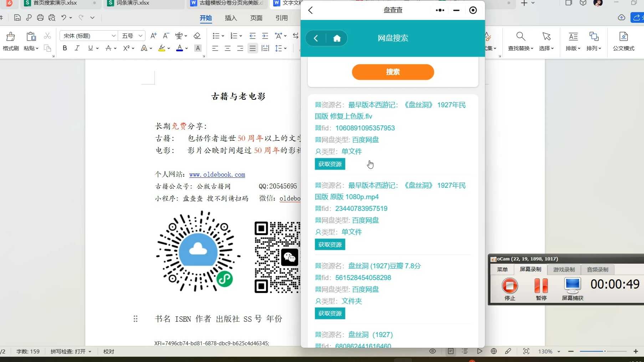Open the 查找替换 find and replace tool
The width and height of the screenshot is (644, 362).
[521, 41]
